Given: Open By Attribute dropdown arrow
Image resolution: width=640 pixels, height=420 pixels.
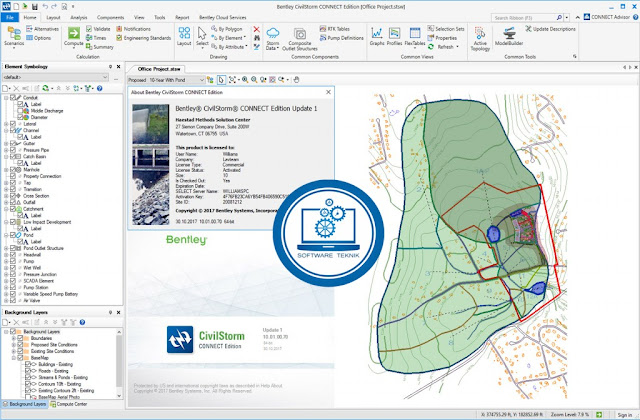Looking at the screenshot, I should pyautogui.click(x=247, y=47).
